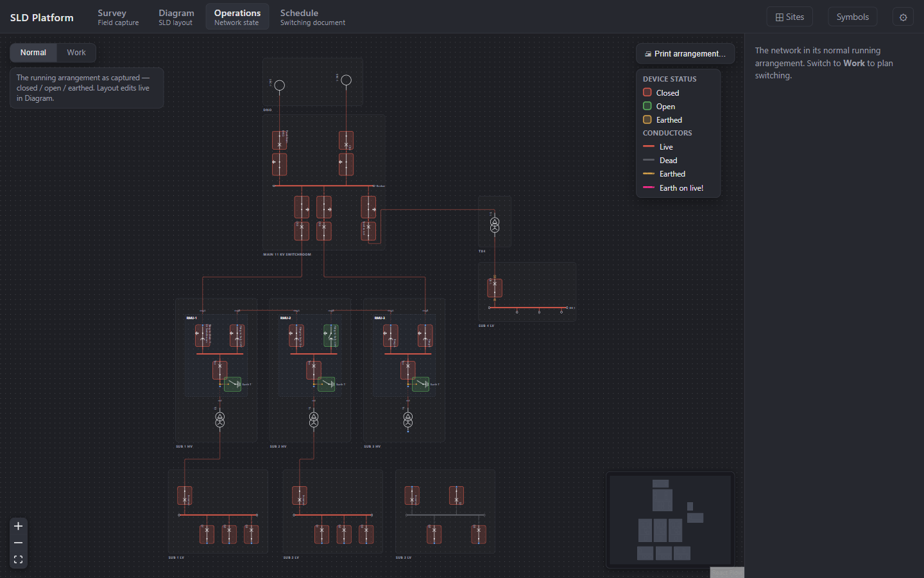The height and width of the screenshot is (578, 924).
Task: Open the Schedule switching document tab
Action: [x=312, y=17]
